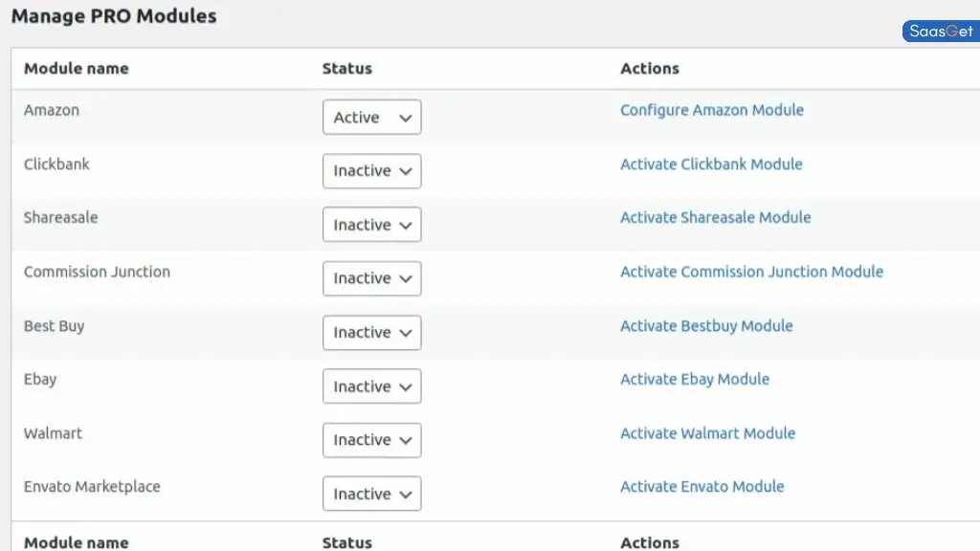Select the Envato Marketplace module name
980x551 pixels.
coord(92,487)
